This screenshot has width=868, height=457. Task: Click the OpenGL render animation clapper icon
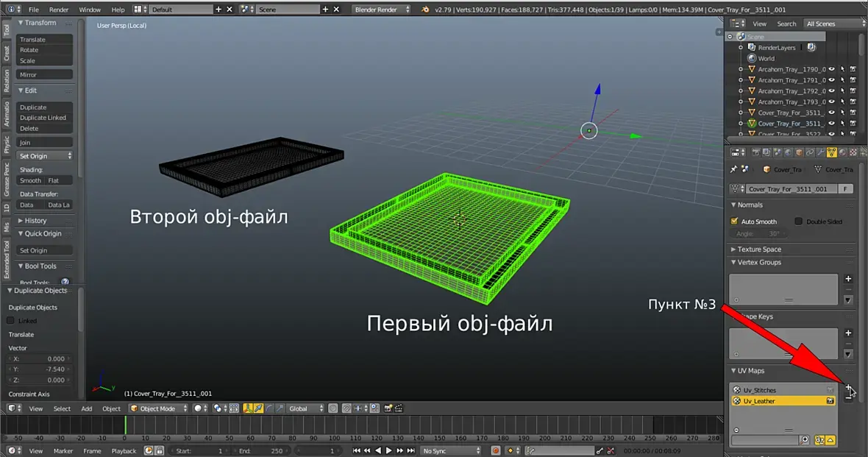click(399, 408)
